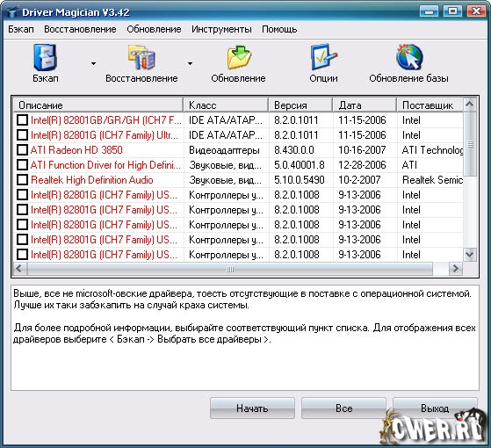Click the Начать button
Viewport: 491px width, 448px height.
tap(252, 408)
